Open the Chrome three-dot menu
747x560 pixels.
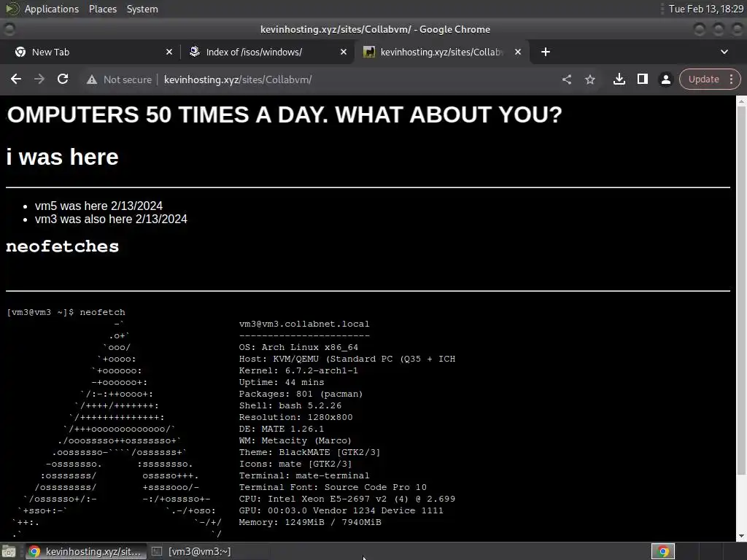[x=731, y=79]
